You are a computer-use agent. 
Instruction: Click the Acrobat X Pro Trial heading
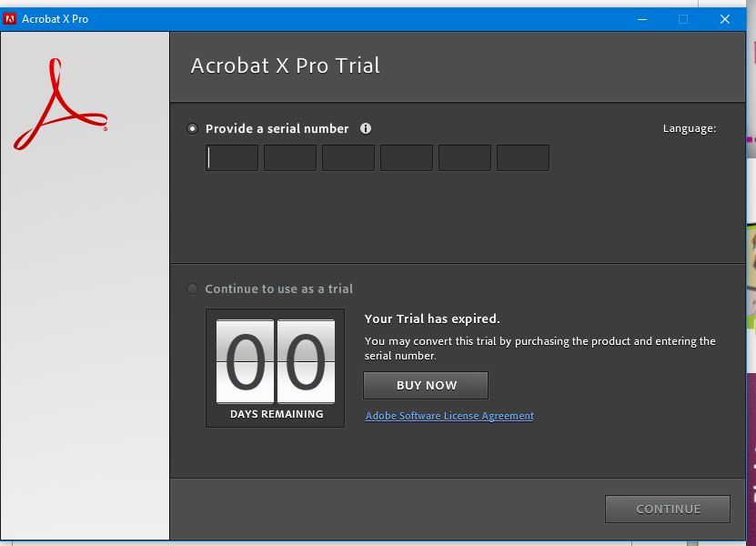285,66
